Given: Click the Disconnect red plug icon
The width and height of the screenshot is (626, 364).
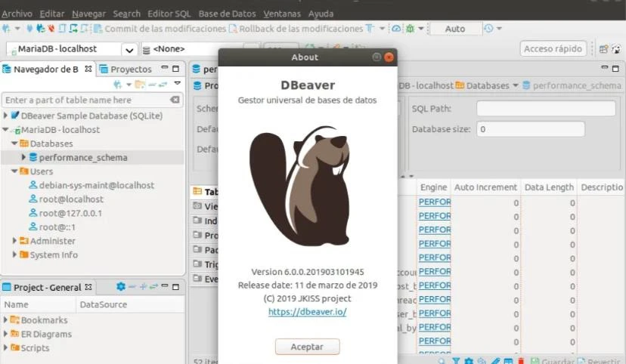Looking at the screenshot, I should pyautogui.click(x=51, y=29).
